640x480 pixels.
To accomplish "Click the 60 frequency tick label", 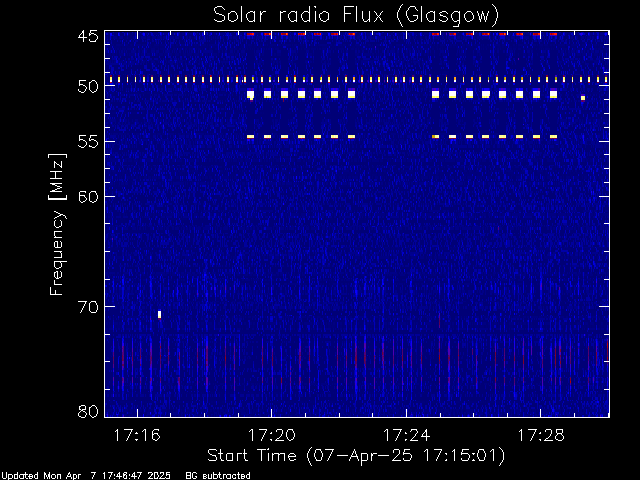I will click(88, 197).
